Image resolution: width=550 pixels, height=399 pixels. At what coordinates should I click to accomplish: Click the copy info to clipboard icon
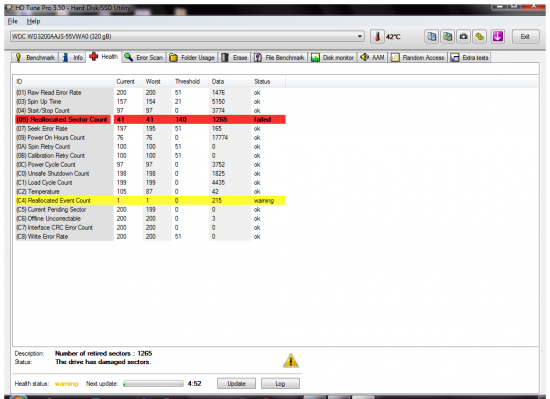(432, 36)
